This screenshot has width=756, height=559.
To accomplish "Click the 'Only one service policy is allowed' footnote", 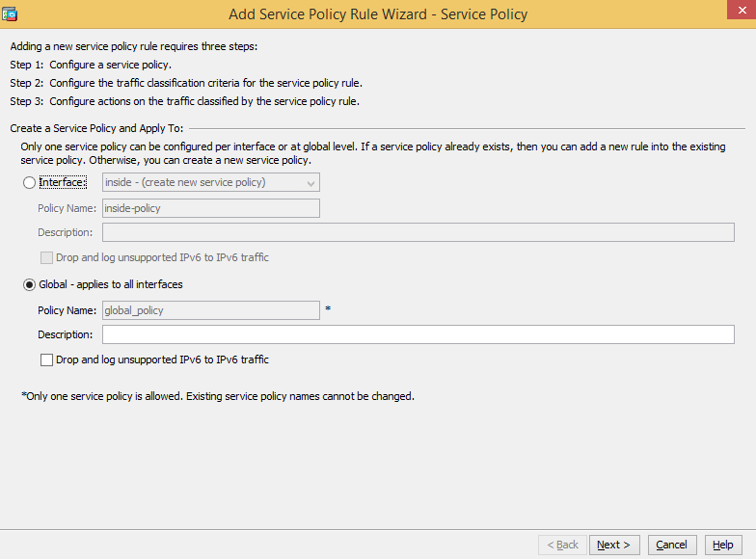I will 217,396.
